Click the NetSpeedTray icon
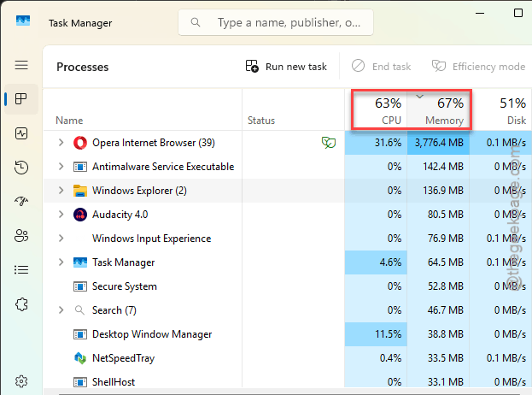Screen dimensions: 532x395 pos(80,358)
